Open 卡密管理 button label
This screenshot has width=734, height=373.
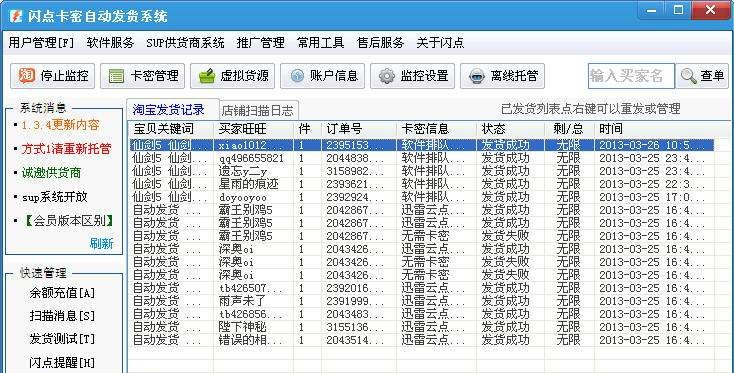point(154,76)
